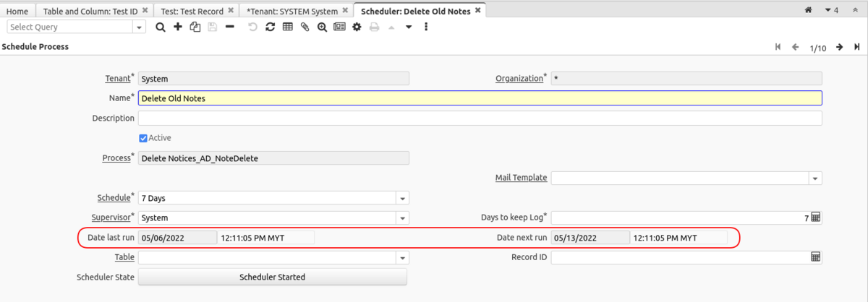The width and height of the screenshot is (868, 302).
Task: Expand the Select Query dropdown
Action: [139, 27]
